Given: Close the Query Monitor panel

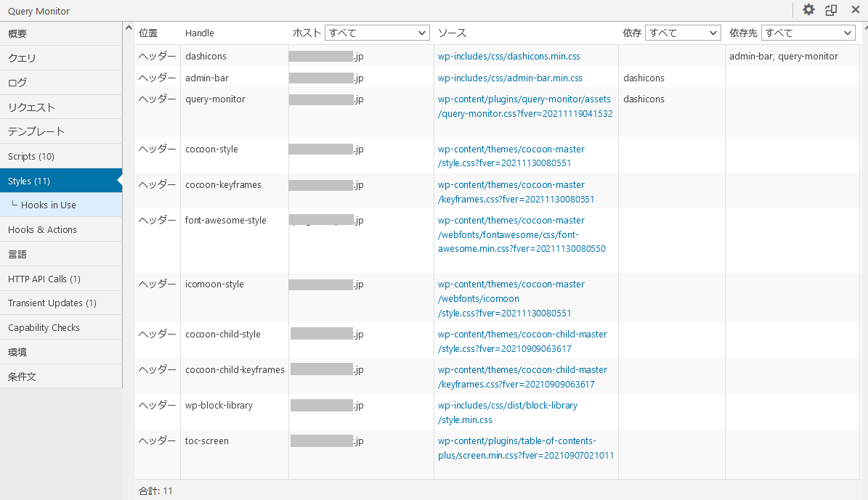Looking at the screenshot, I should point(855,10).
